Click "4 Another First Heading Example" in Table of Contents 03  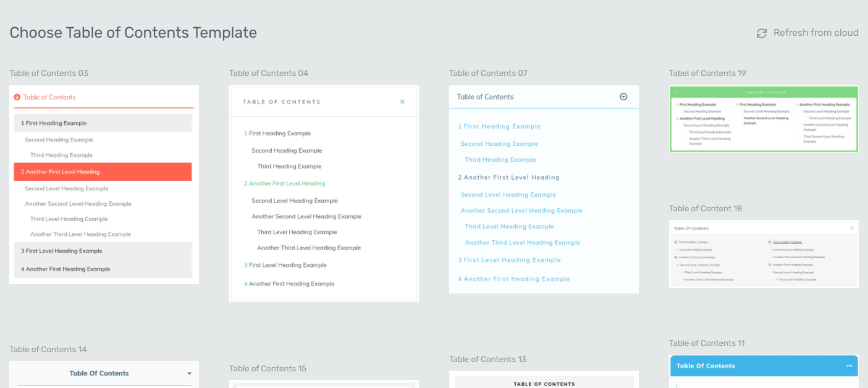click(103, 269)
